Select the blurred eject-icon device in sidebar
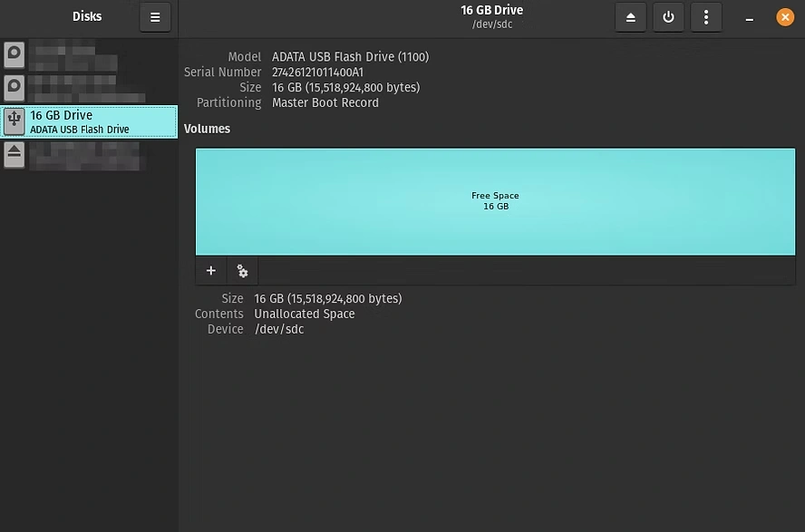Viewport: 805px width, 532px height. click(89, 155)
